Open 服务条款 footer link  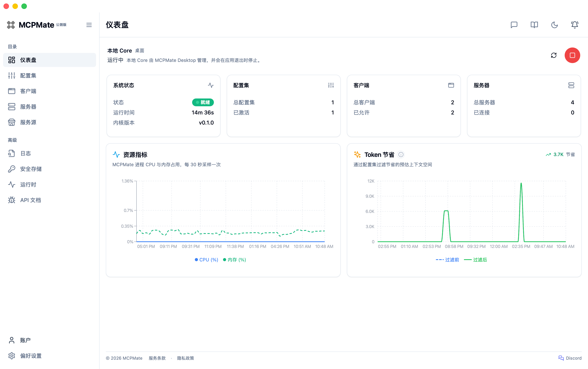[157, 358]
